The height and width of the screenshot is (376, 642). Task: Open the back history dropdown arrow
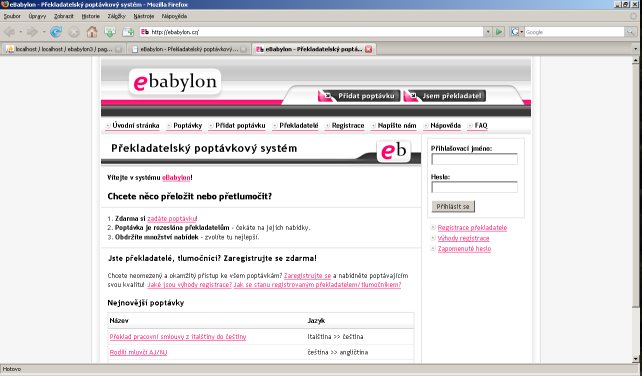pos(20,32)
